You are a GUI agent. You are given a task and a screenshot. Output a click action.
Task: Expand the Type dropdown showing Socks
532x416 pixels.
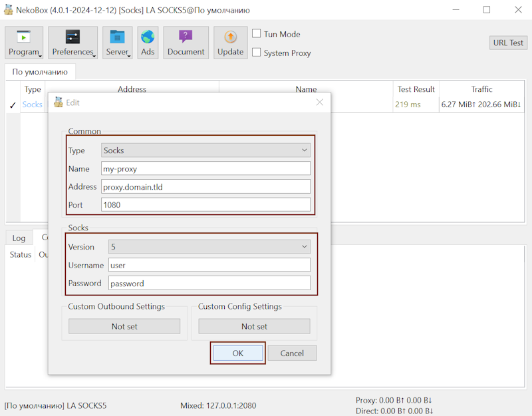point(205,150)
